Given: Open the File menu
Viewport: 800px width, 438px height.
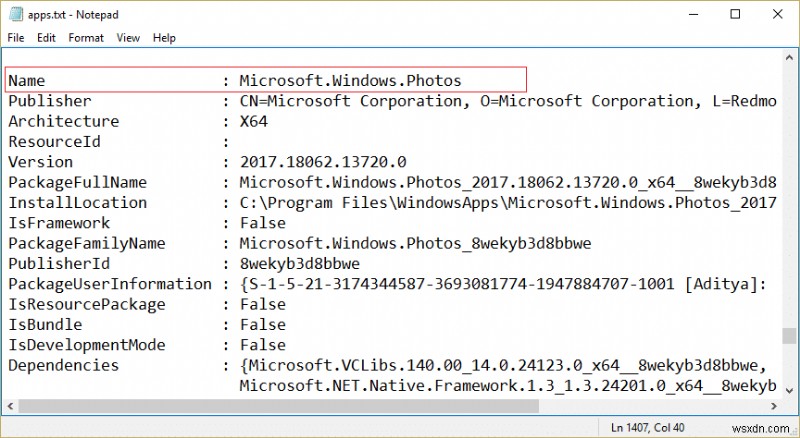Looking at the screenshot, I should [16, 38].
